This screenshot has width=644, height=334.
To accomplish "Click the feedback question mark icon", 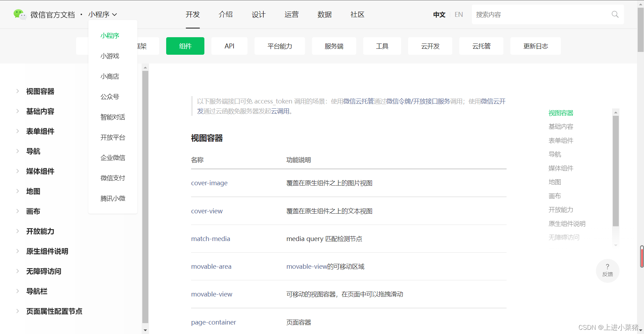I will point(608,267).
